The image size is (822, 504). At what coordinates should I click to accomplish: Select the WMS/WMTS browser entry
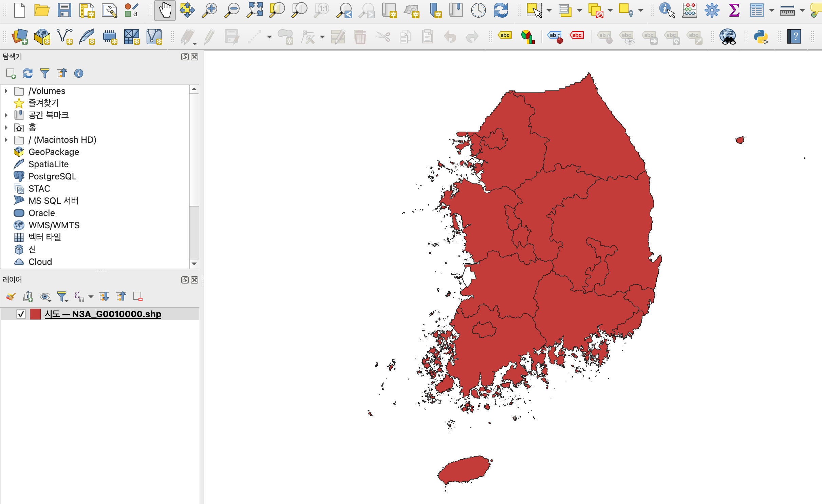point(54,225)
